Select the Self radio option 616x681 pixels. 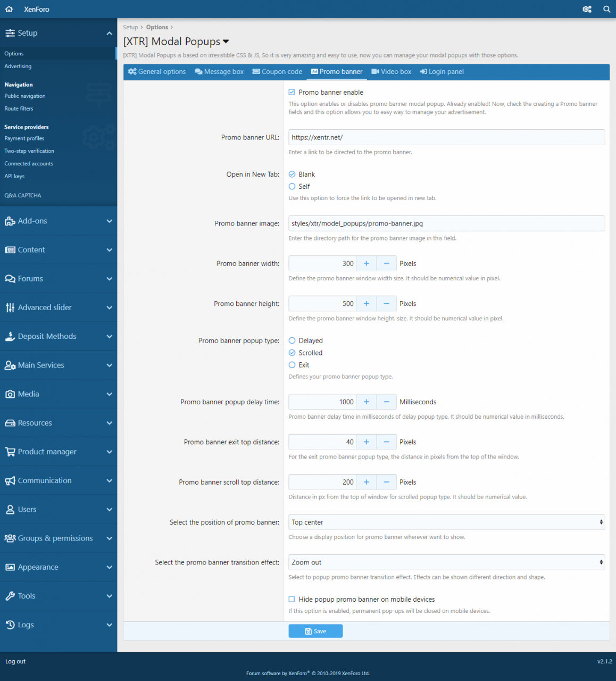coord(292,187)
